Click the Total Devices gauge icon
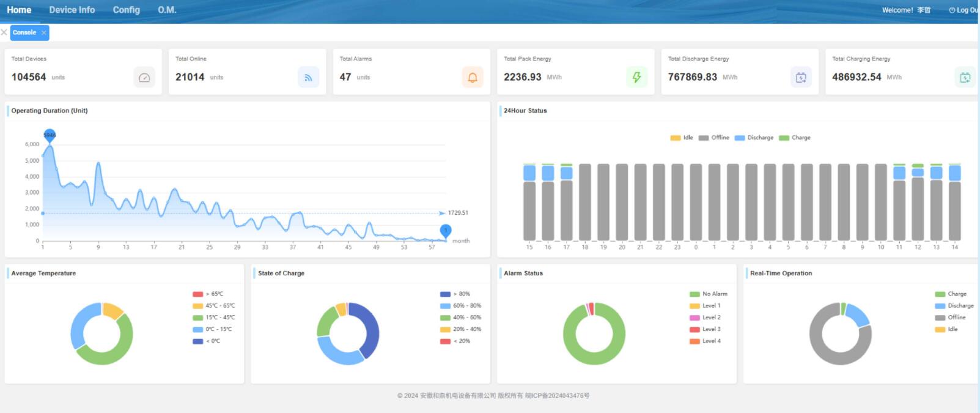The height and width of the screenshot is (413, 980). click(144, 78)
